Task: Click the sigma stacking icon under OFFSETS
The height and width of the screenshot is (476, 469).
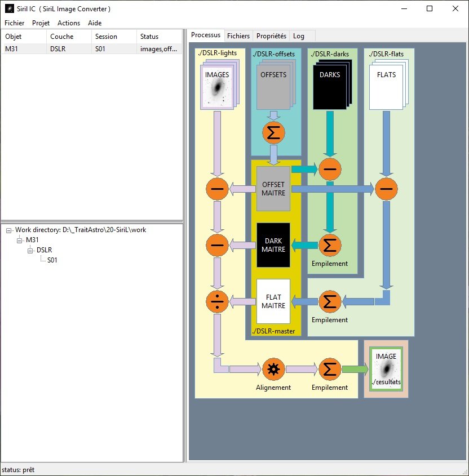Action: pyautogui.click(x=273, y=133)
